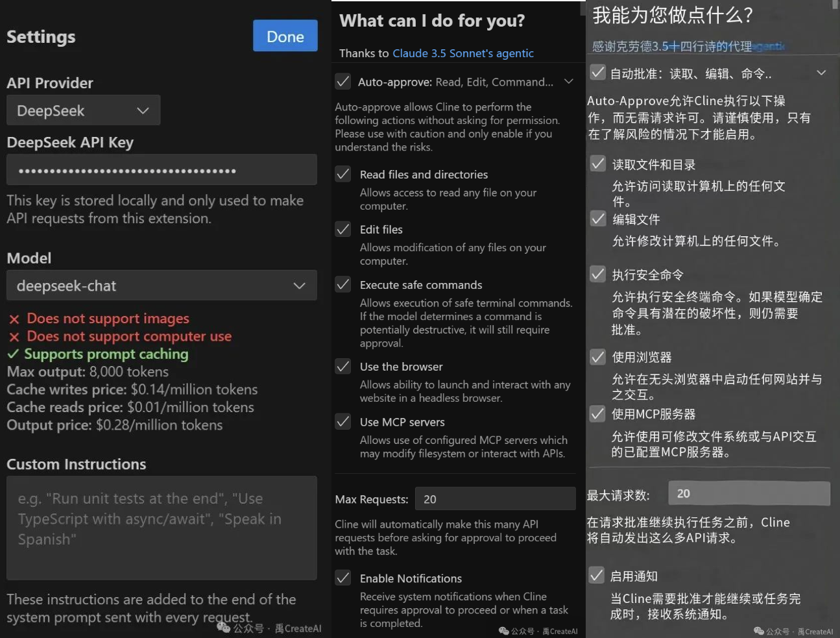
Task: Click the 'Does not support computer use' text
Action: [129, 336]
